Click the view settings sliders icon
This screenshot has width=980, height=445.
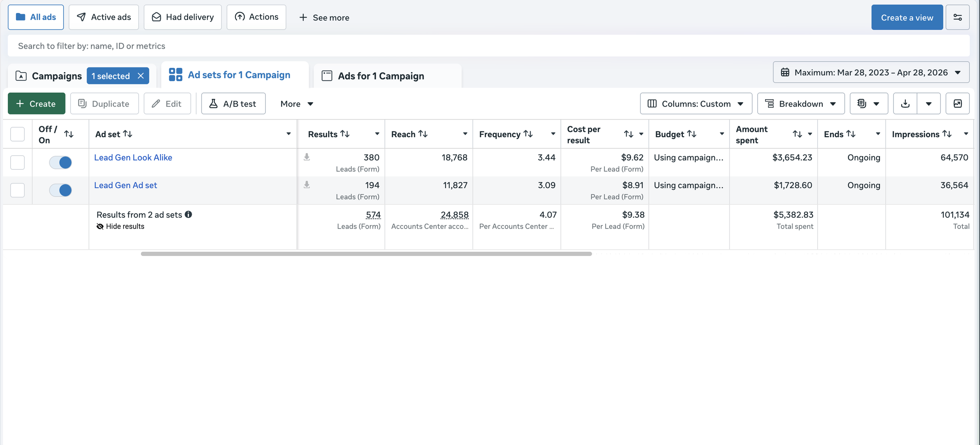coord(957,17)
